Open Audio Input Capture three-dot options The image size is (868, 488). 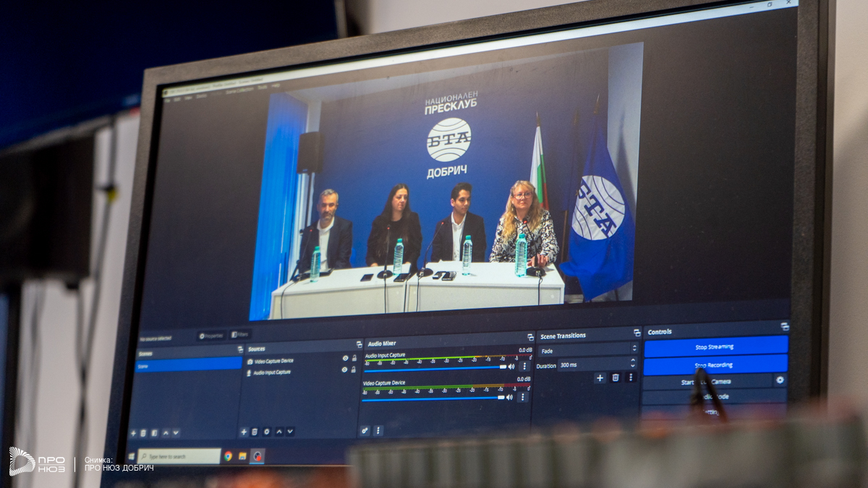point(524,367)
